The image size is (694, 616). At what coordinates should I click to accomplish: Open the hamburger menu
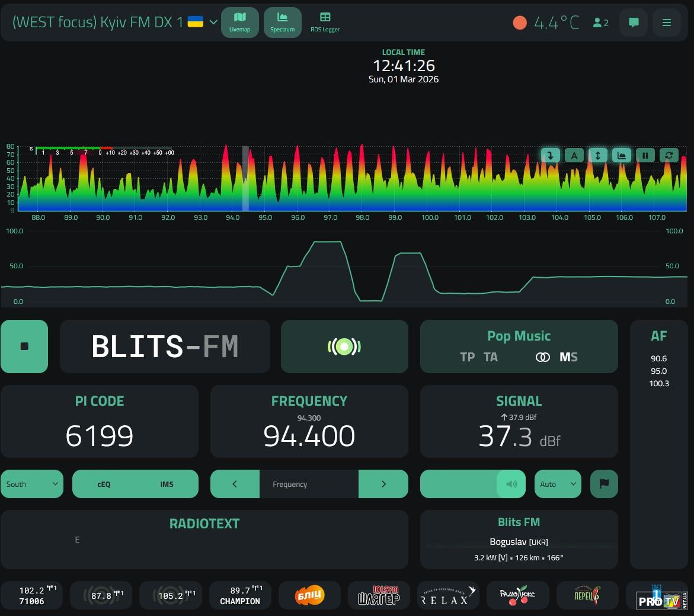click(x=666, y=23)
